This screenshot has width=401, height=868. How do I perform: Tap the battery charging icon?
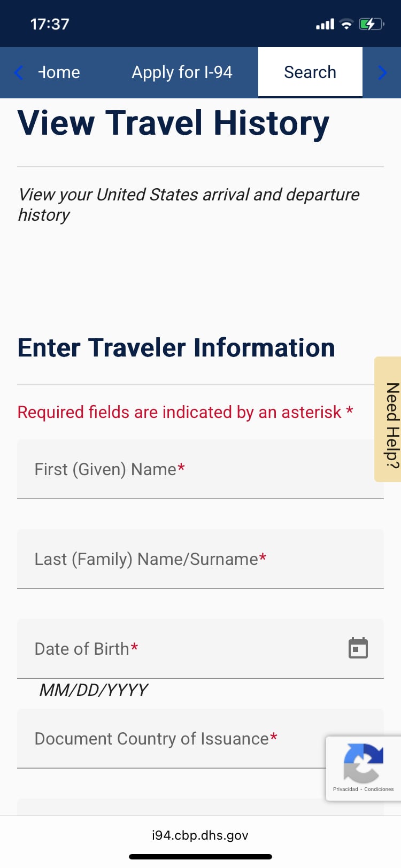coord(371,24)
